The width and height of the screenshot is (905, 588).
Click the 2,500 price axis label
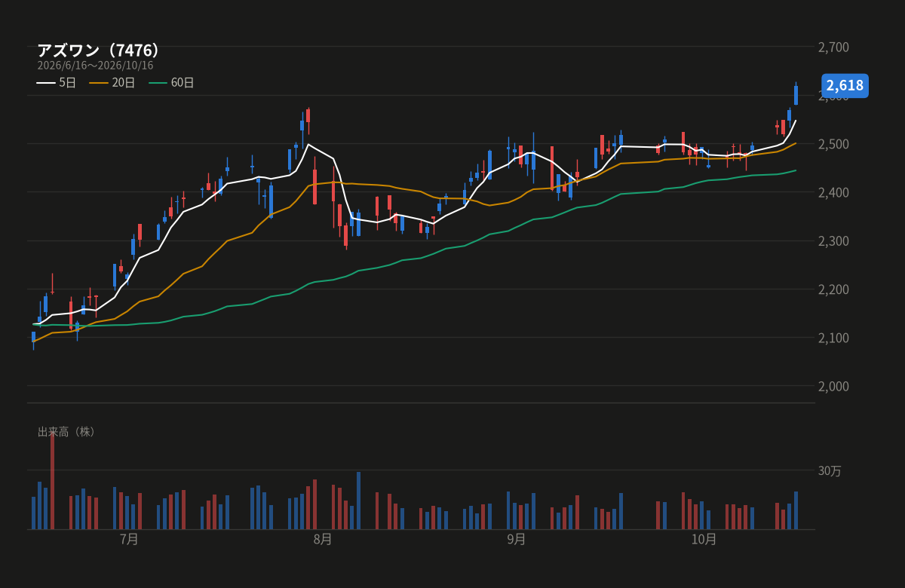click(833, 144)
